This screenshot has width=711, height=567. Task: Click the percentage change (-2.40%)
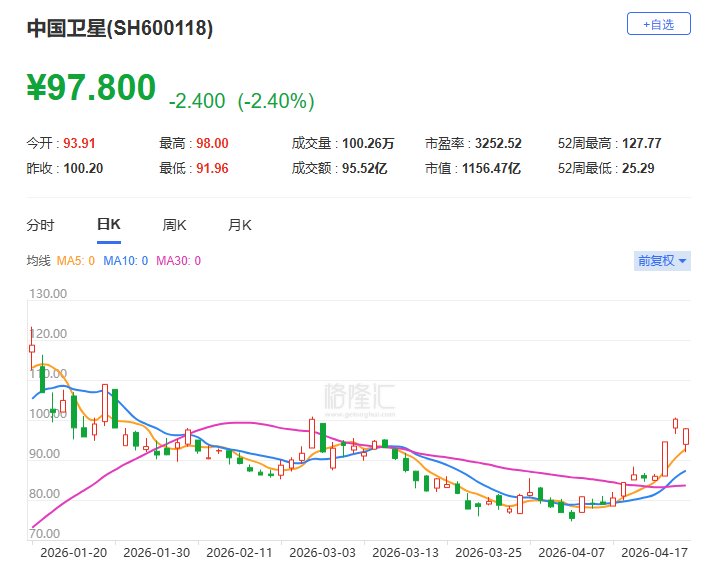click(276, 101)
